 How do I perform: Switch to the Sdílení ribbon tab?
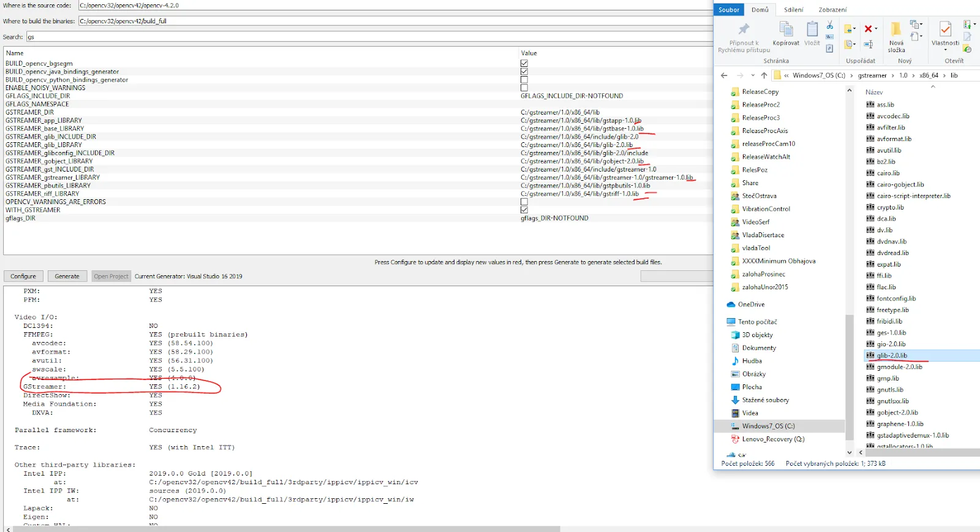coord(794,10)
